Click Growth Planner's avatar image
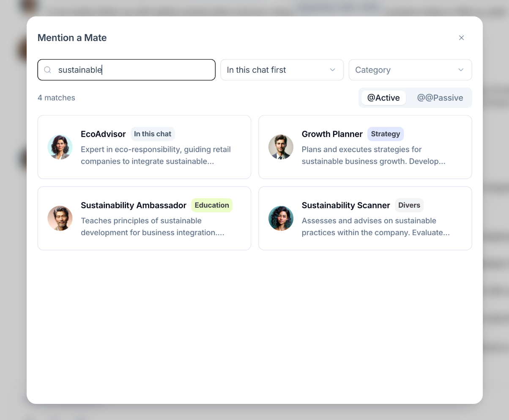The height and width of the screenshot is (420, 509). click(x=281, y=147)
